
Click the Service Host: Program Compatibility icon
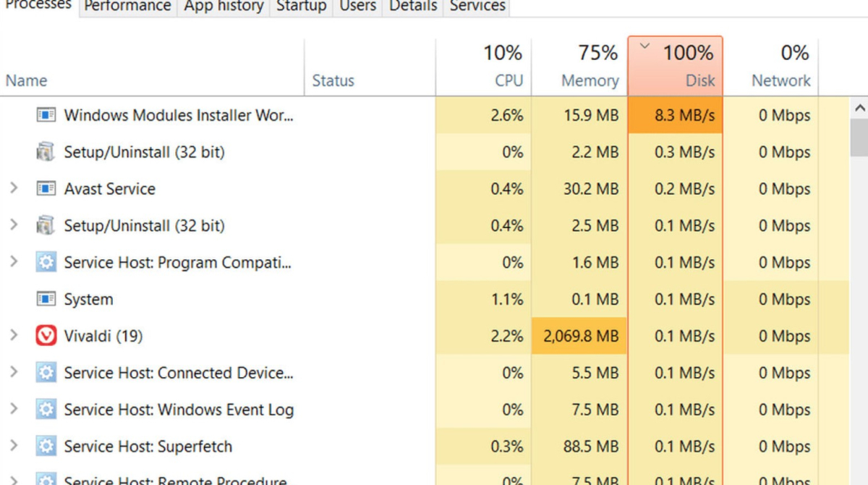click(x=46, y=262)
